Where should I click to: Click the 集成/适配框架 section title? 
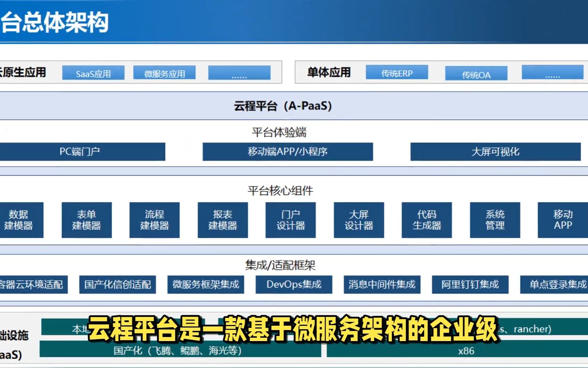coord(280,265)
